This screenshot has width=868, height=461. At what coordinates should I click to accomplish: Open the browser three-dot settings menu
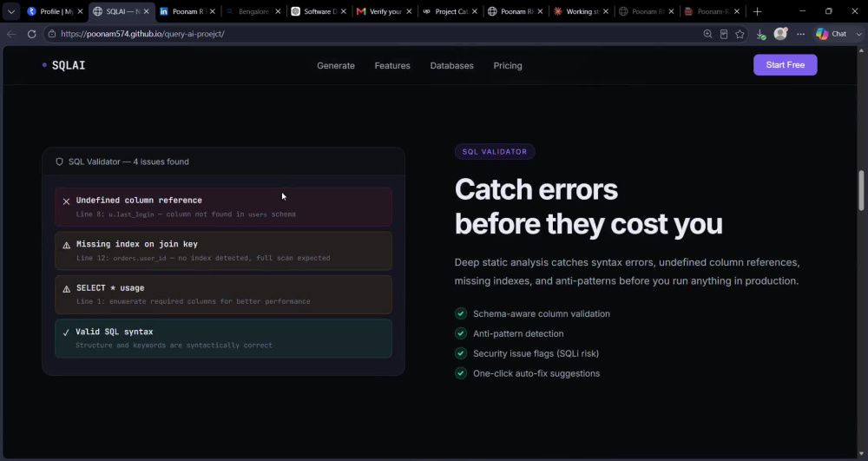pyautogui.click(x=800, y=34)
